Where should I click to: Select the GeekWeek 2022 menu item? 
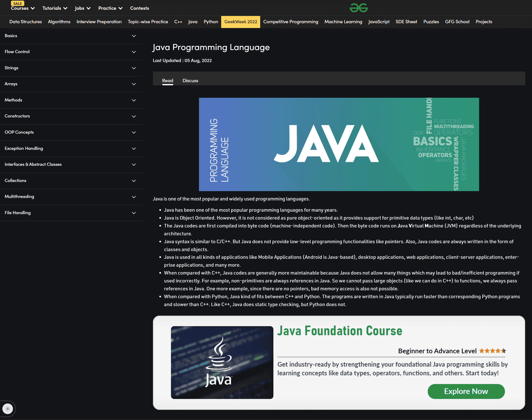coord(240,22)
